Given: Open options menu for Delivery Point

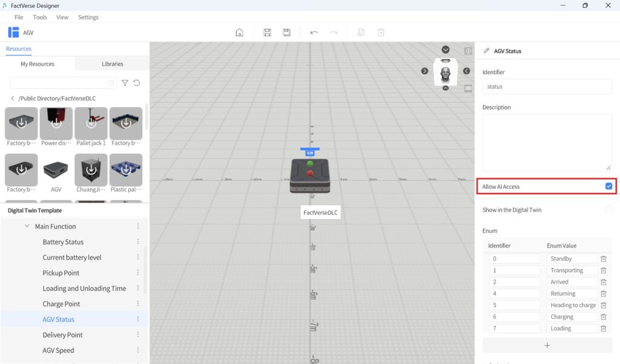Looking at the screenshot, I should tap(138, 334).
